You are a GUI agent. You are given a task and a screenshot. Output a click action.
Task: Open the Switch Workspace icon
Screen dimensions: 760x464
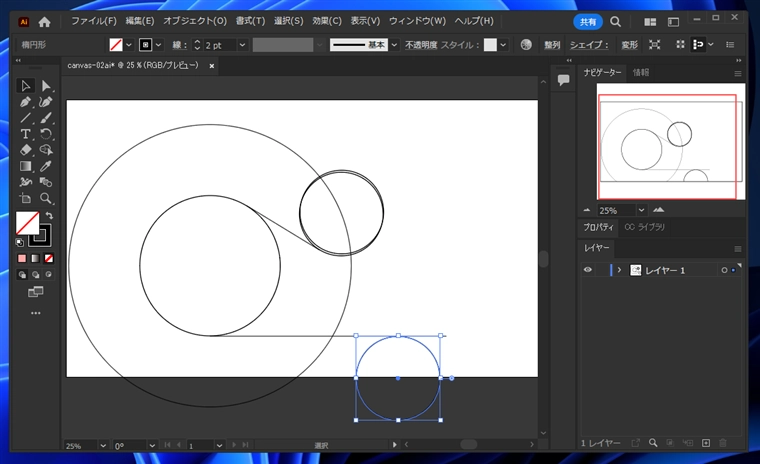click(x=673, y=22)
